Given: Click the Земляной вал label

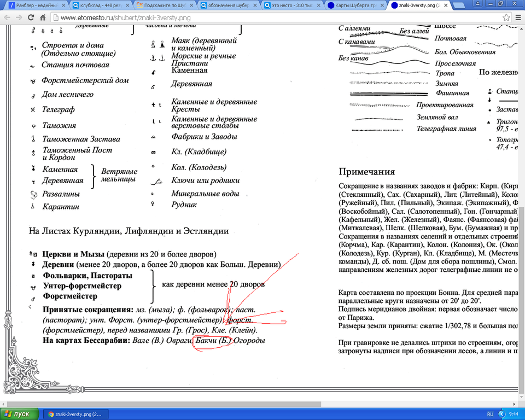Looking at the screenshot, I should click(x=437, y=117).
